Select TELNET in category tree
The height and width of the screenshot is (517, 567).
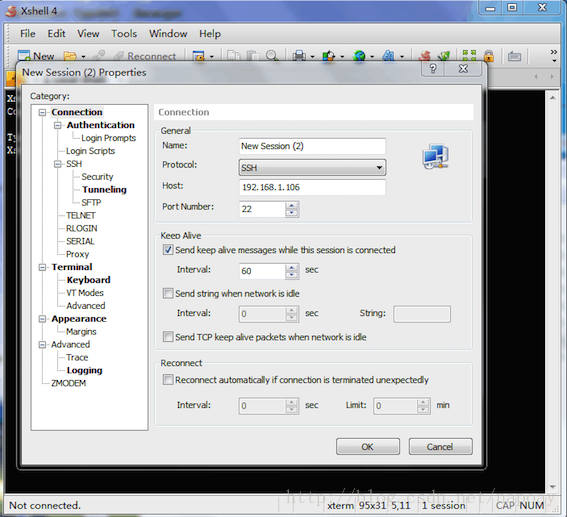tap(81, 215)
